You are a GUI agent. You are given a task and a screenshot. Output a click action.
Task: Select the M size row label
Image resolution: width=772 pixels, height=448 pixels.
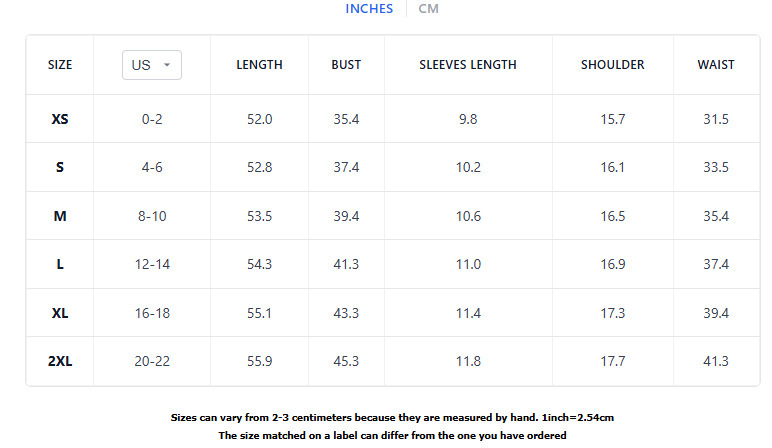(60, 216)
